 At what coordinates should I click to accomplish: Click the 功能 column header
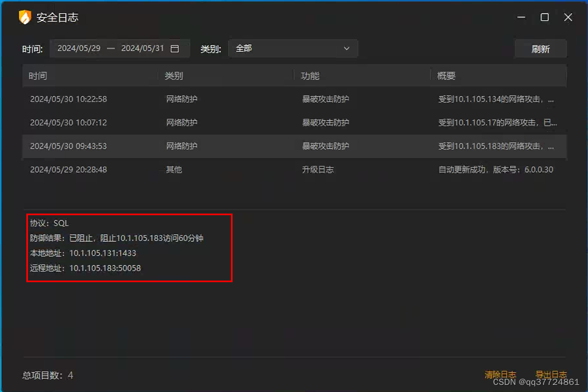click(308, 75)
